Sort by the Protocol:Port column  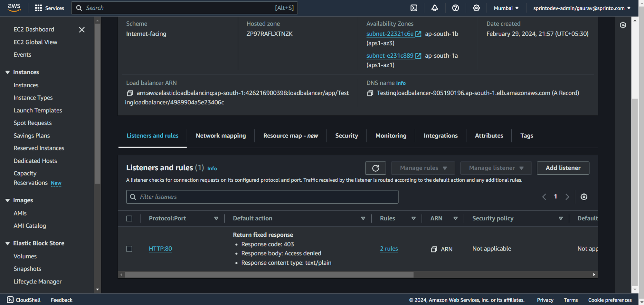click(x=216, y=219)
